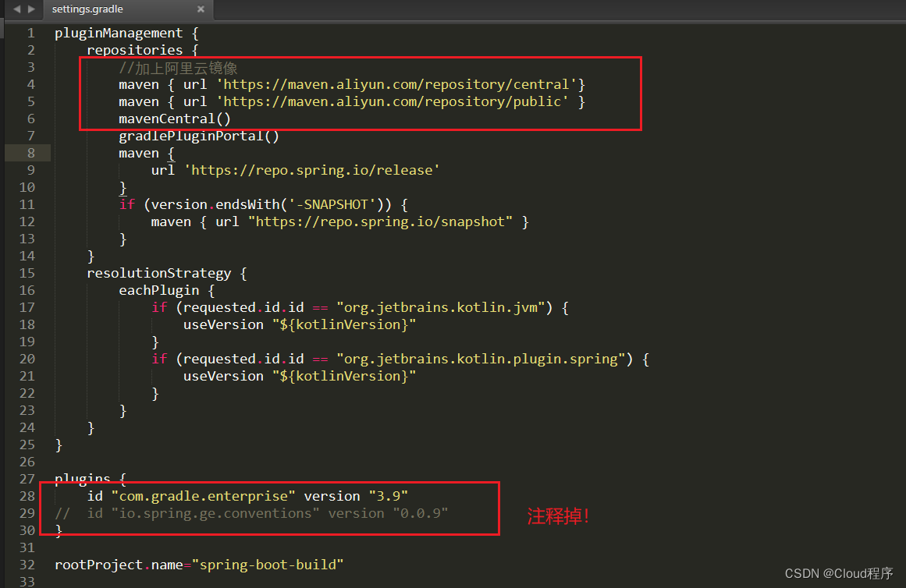Select the pluginManagement keyword on line 1

tap(119, 33)
